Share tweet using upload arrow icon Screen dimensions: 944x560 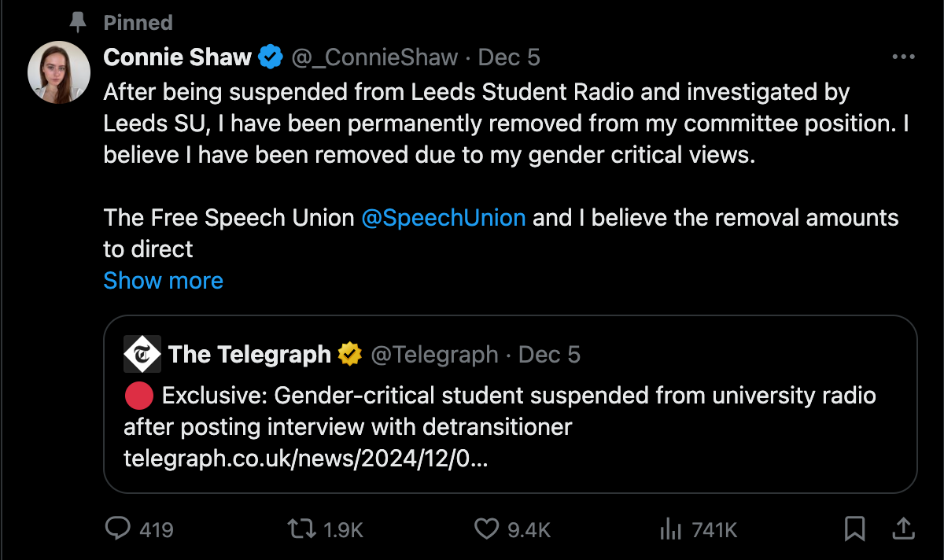[904, 529]
